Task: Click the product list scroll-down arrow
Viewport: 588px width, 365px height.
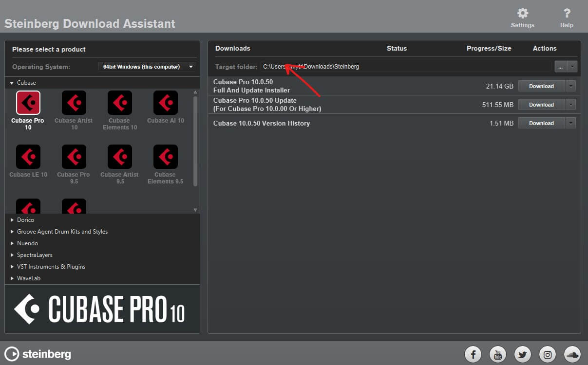Action: tap(195, 210)
